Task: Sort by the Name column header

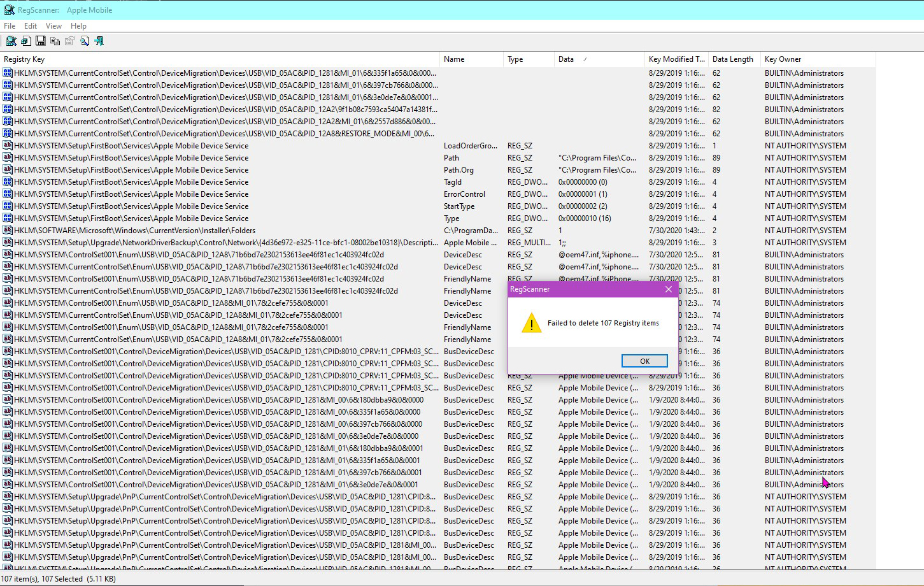Action: click(x=471, y=59)
